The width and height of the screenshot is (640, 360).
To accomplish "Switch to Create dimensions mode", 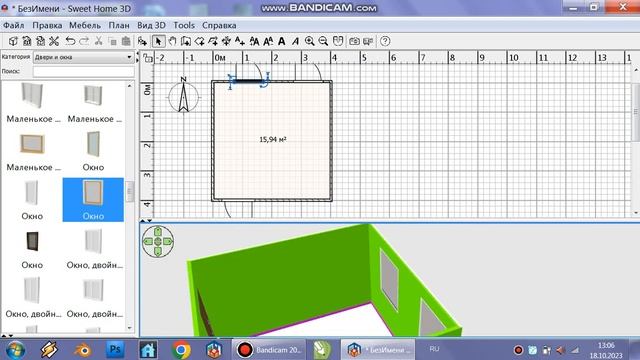I will (226, 41).
